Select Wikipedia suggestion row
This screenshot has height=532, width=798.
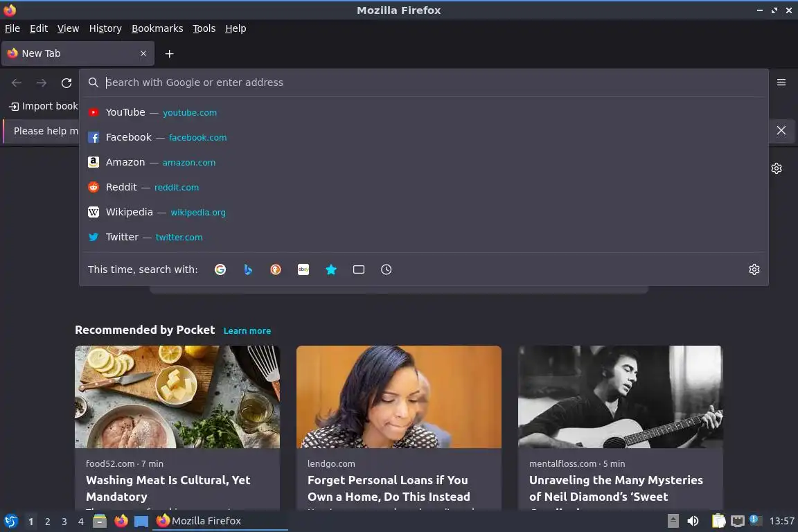tap(424, 212)
